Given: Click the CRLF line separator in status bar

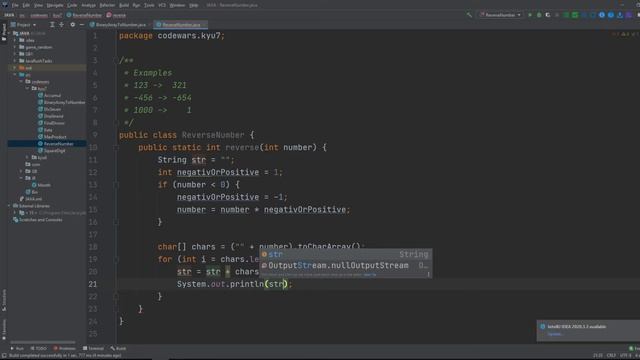Looking at the screenshot, I should (x=611, y=356).
